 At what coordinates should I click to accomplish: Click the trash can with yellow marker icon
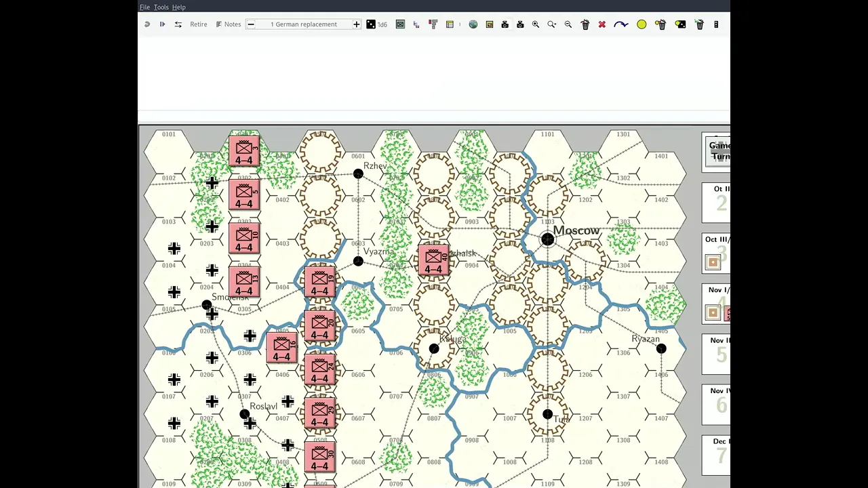(x=660, y=24)
